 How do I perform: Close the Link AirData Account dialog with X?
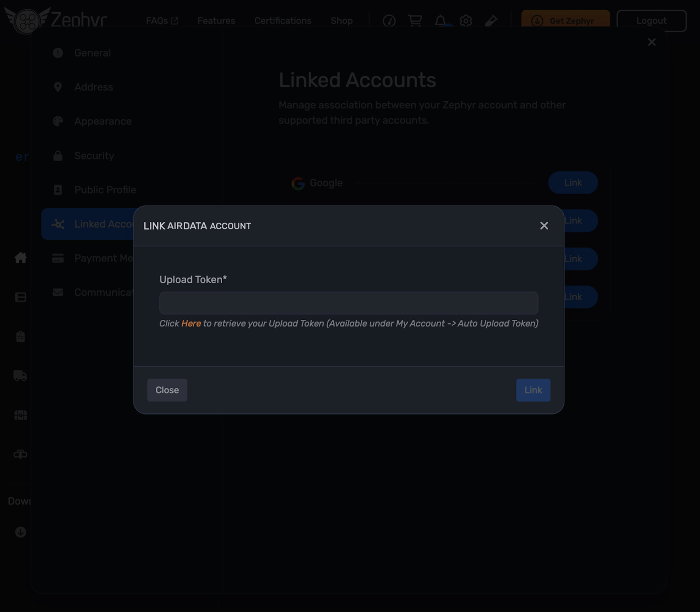pos(544,226)
